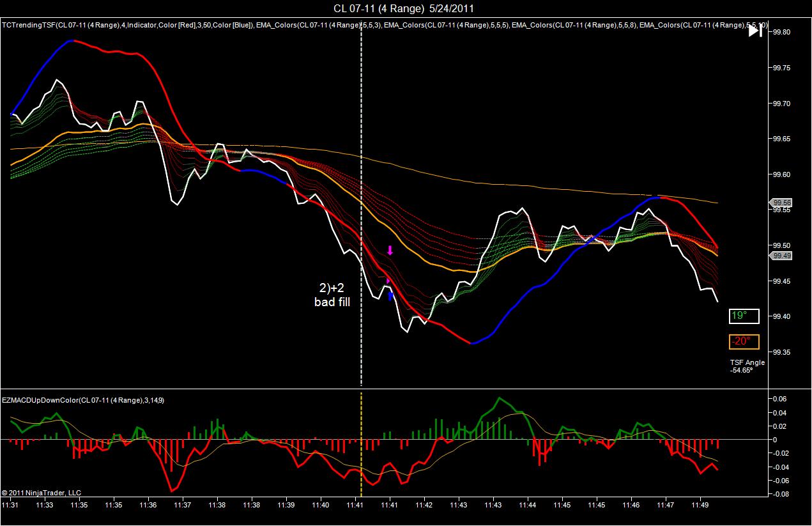Select the TCTrendingTSF indicator label
This screenshot has width=812, height=526.
[128, 26]
